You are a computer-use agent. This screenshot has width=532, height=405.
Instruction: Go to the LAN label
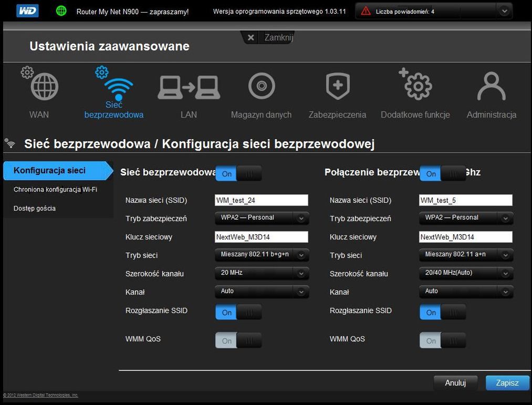(x=189, y=115)
